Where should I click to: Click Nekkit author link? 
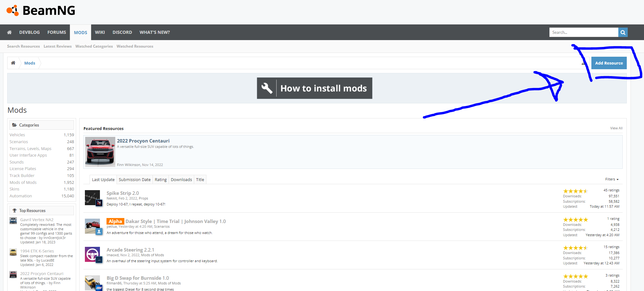tap(112, 198)
